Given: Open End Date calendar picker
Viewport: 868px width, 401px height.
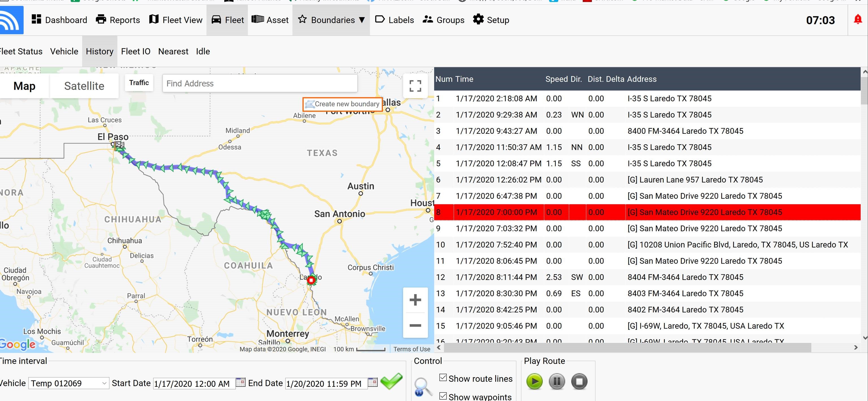Looking at the screenshot, I should [372, 382].
